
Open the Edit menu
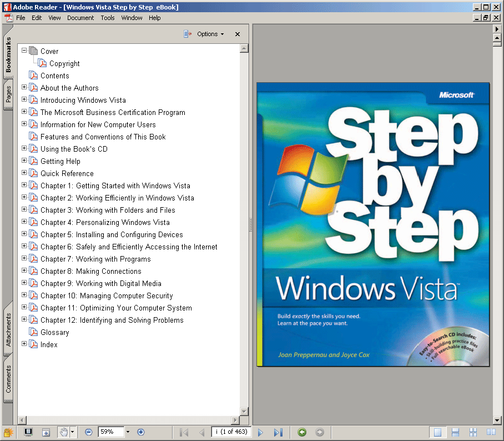coord(37,18)
